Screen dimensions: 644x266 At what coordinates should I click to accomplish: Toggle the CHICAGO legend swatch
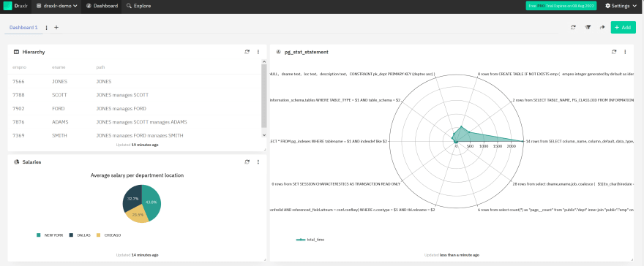click(x=98, y=235)
